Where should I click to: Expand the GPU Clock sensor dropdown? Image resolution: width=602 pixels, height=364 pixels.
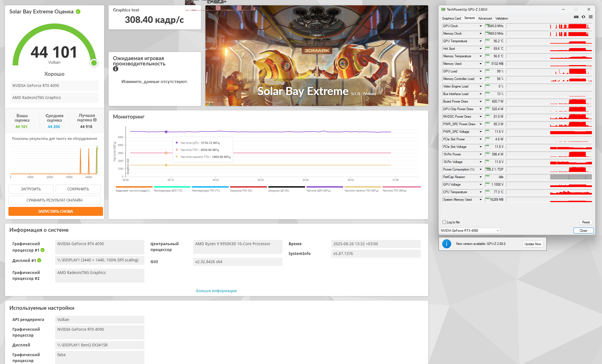tap(481, 26)
